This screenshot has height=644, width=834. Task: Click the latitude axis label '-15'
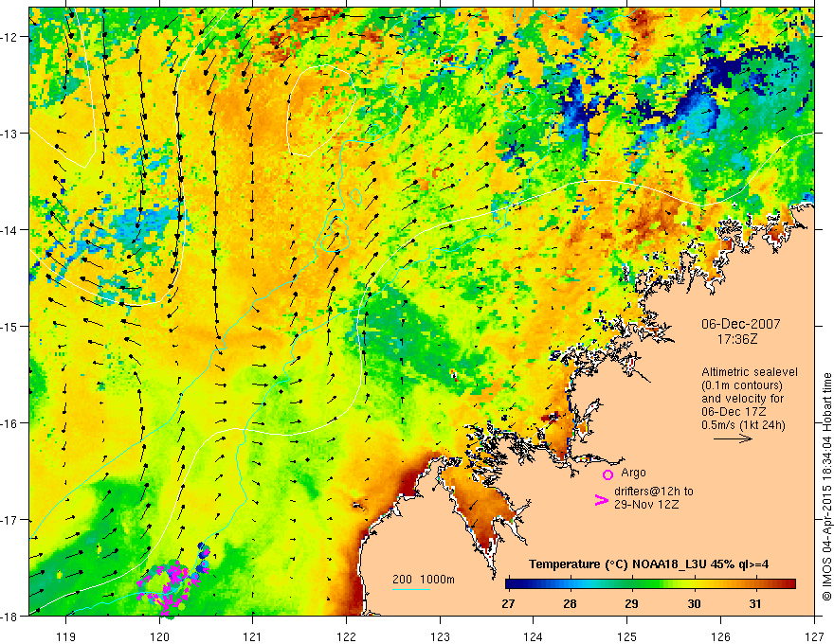click(x=9, y=326)
